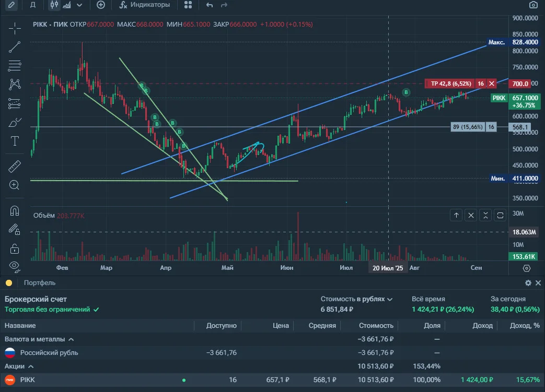Open the 'Индикаторы' indicators menu
Screen dimensions: 545x392
145,5
